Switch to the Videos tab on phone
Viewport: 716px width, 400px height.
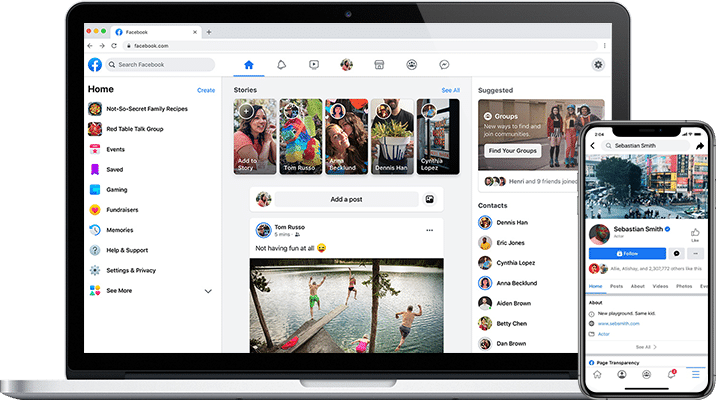tap(660, 286)
